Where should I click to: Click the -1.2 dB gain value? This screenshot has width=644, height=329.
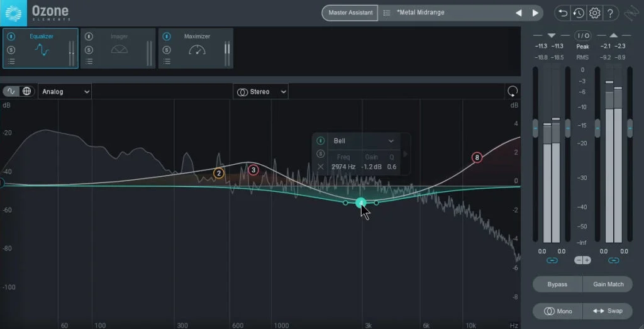tap(371, 167)
